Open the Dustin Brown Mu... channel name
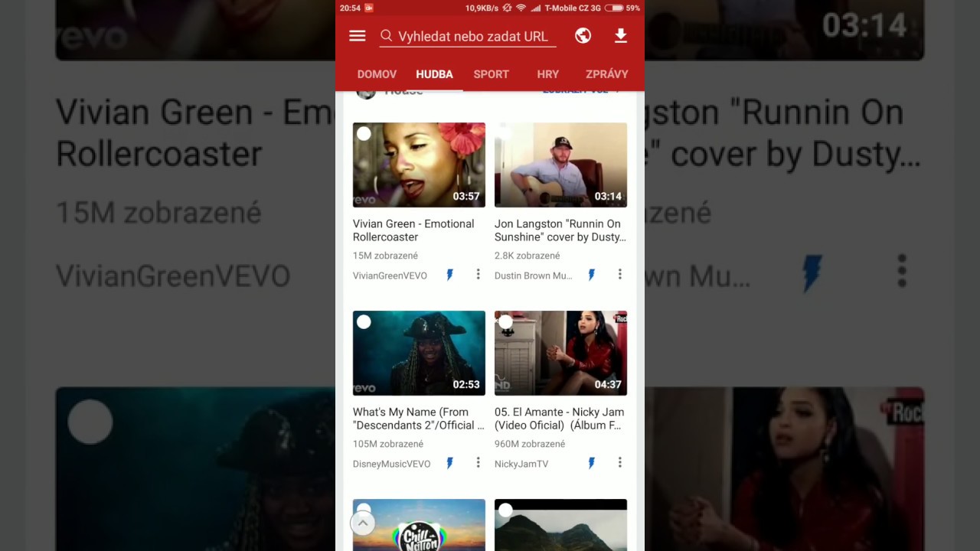980x551 pixels. tap(533, 275)
